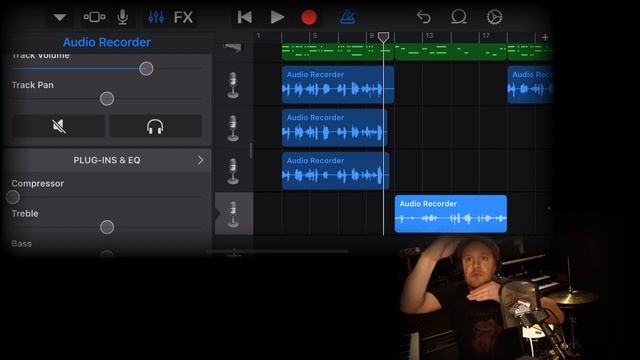Viewport: 640px width, 360px height.
Task: Open the My Songs dropdown arrow
Action: point(60,17)
